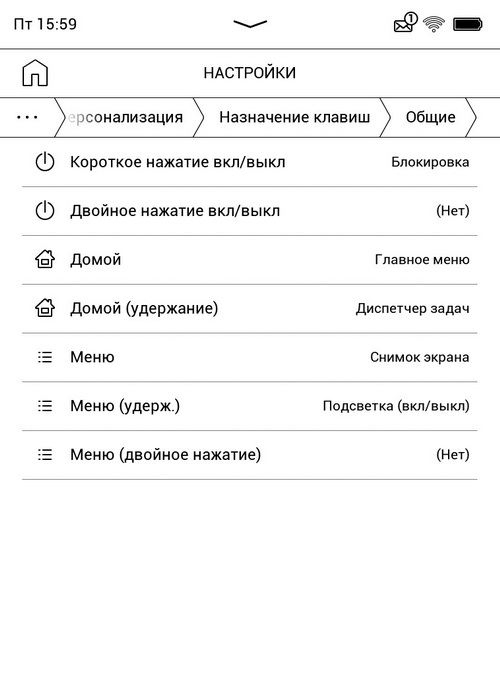Pull down the top panel chevron

[x=250, y=24]
